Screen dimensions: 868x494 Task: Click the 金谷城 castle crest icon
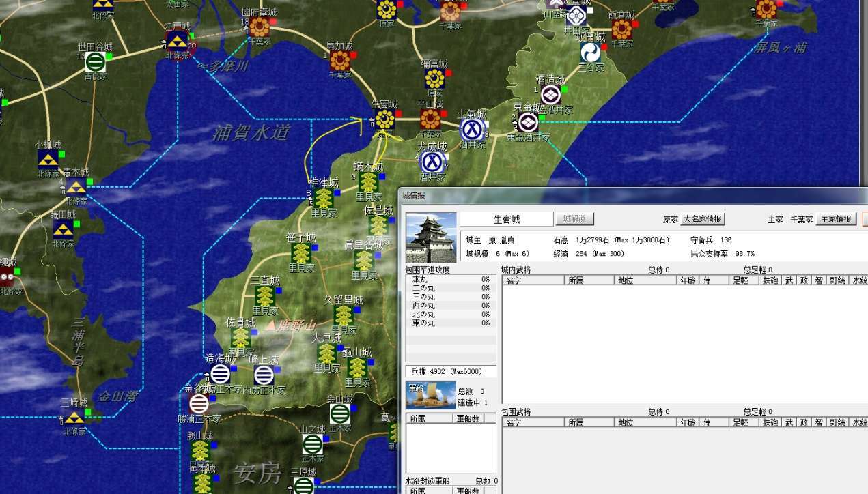[199, 404]
